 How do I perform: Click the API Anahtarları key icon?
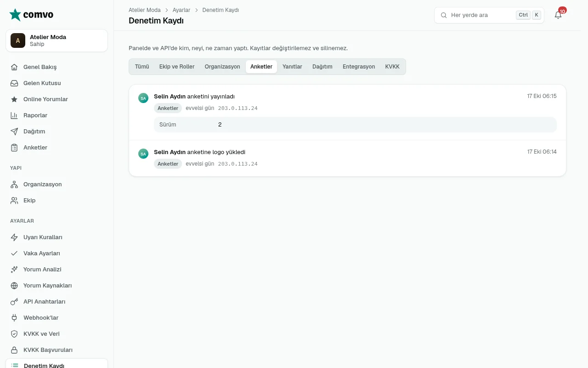(14, 302)
